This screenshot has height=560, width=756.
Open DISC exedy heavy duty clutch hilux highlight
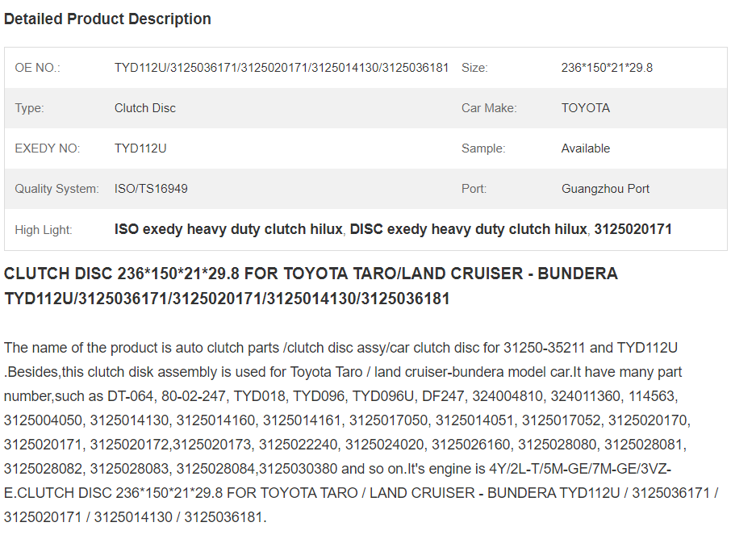pos(469,229)
